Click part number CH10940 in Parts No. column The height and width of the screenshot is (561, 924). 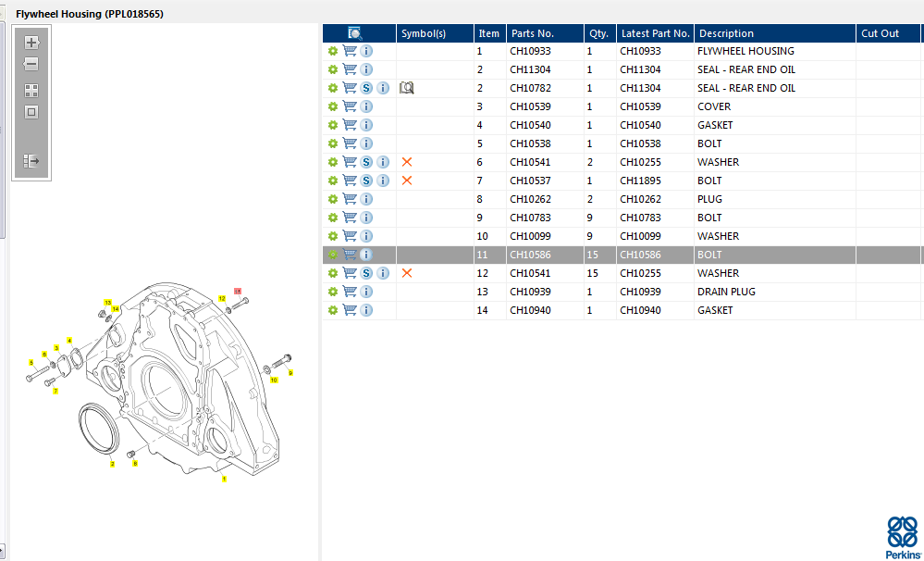(x=530, y=310)
